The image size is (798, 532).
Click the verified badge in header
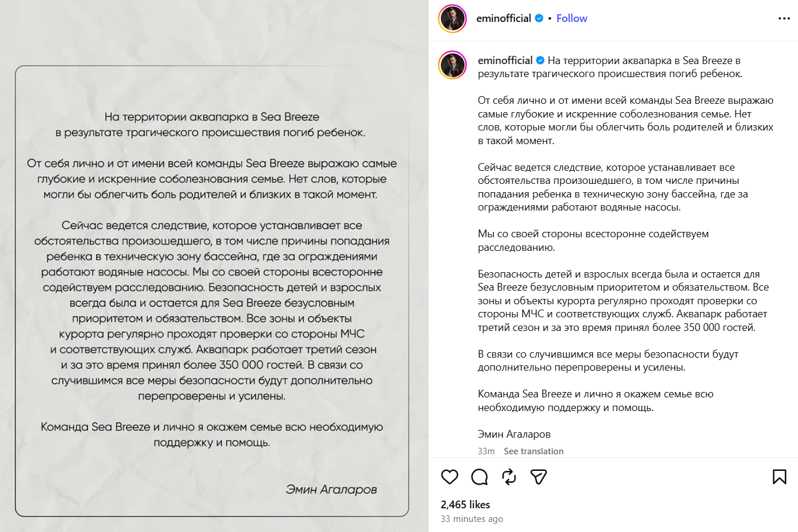click(x=539, y=18)
